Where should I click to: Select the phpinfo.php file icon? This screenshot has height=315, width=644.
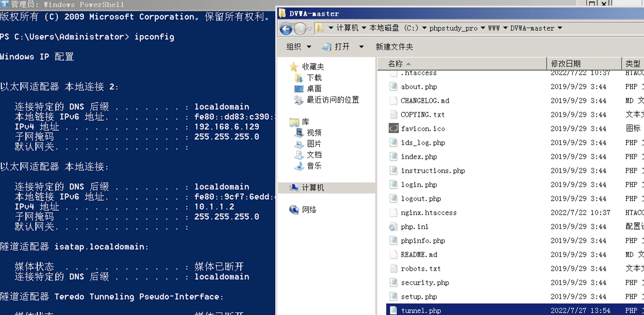393,241
